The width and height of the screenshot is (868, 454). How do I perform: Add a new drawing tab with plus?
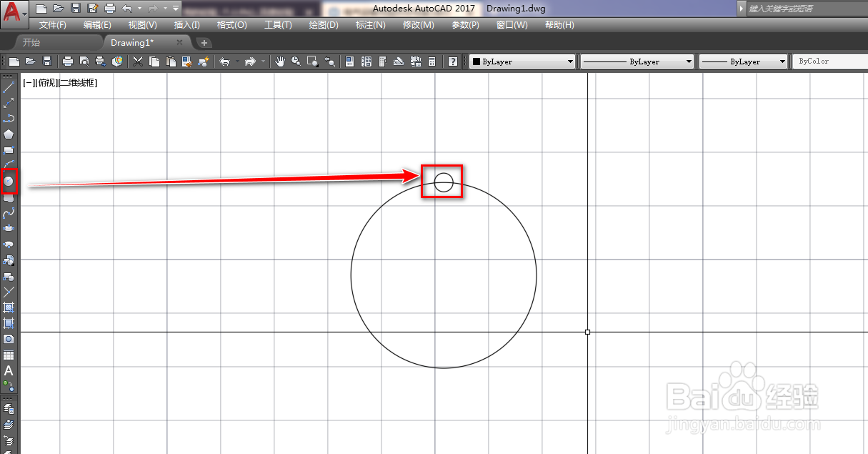(x=204, y=43)
